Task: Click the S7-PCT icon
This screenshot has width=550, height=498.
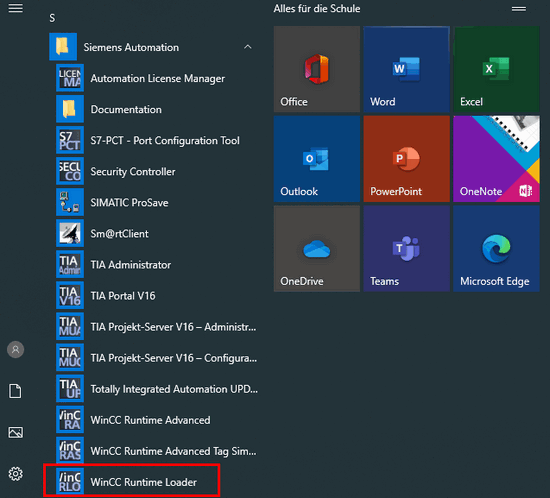Action: click(x=70, y=140)
